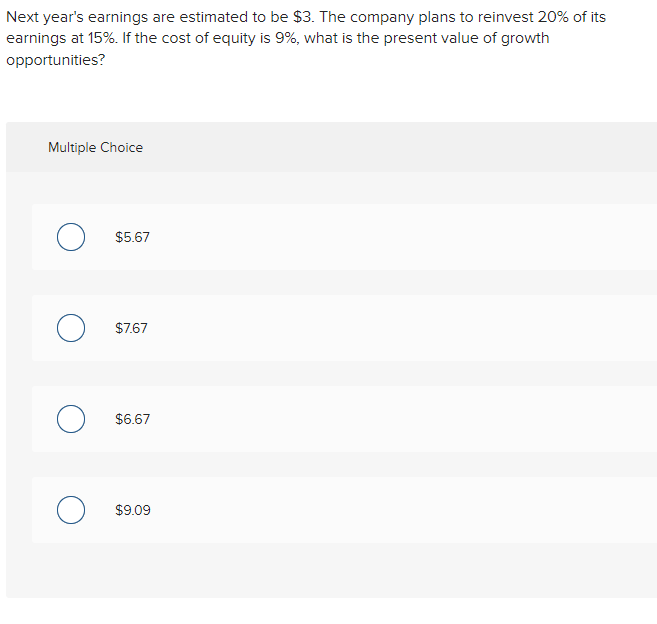Mark the $6.67 radio button
657x624 pixels.
[70, 419]
